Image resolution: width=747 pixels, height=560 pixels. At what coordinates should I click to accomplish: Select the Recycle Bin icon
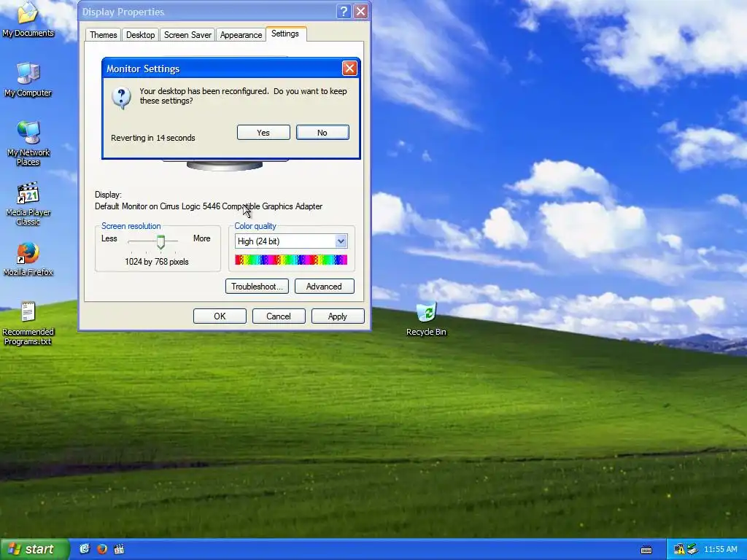pos(426,319)
